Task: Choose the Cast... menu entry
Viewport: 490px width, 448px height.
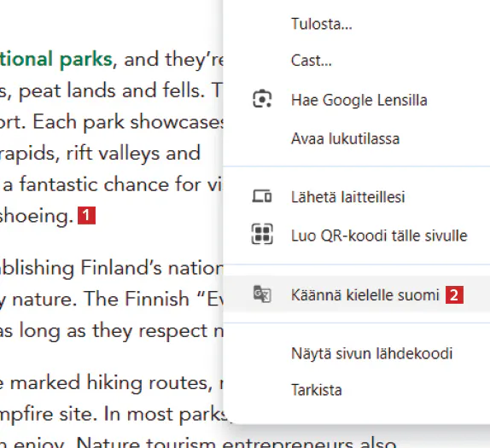Action: pyautogui.click(x=356, y=61)
